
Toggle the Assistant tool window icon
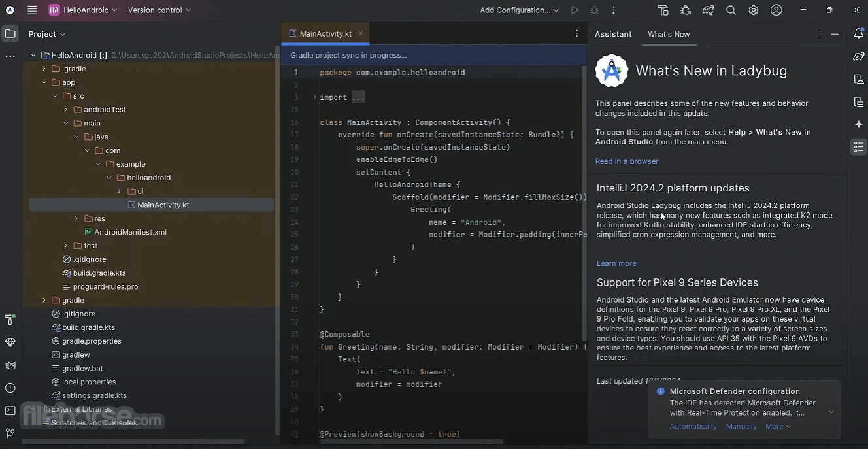point(859,147)
